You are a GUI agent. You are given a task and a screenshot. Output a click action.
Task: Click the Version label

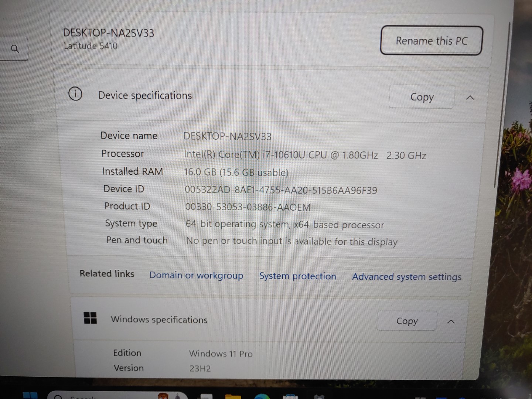click(129, 368)
